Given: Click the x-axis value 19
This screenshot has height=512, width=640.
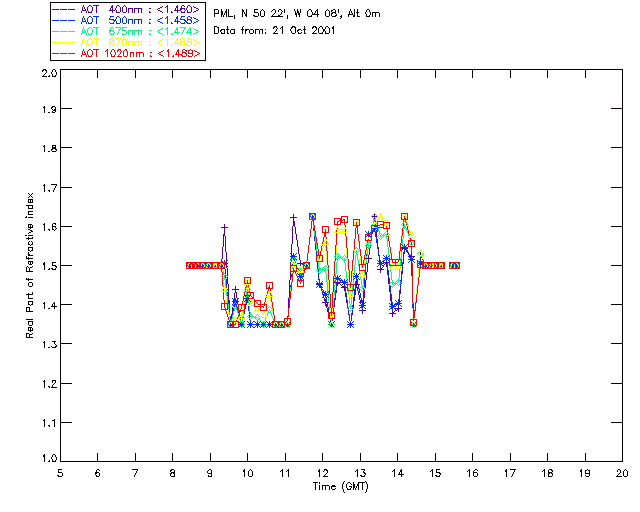Looking at the screenshot, I should 585,473.
